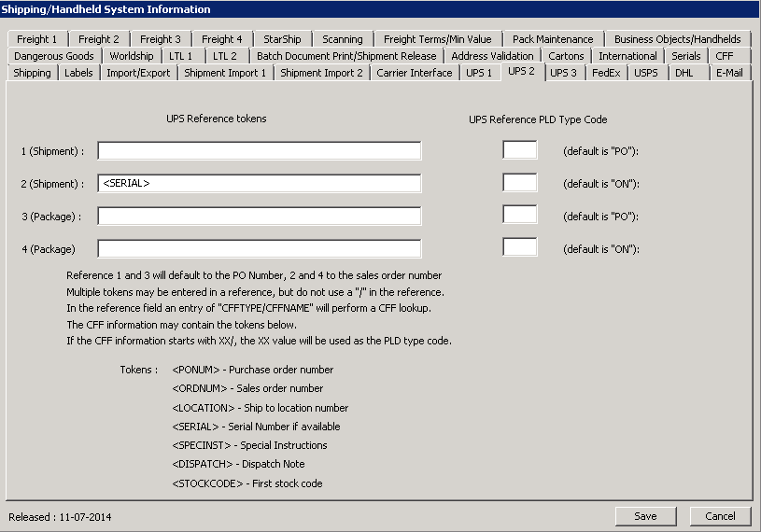Focus the 3 (Package) reference token field

pos(260,217)
